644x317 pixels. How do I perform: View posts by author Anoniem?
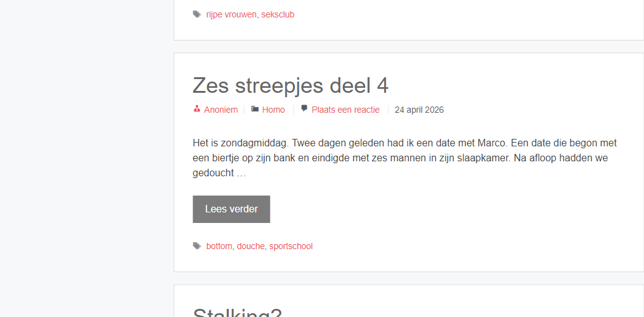point(221,110)
